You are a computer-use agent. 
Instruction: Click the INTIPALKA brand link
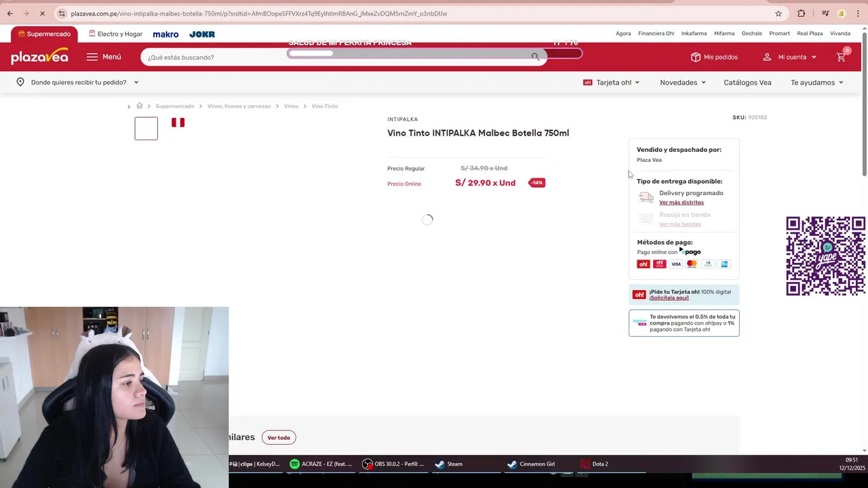tap(403, 119)
